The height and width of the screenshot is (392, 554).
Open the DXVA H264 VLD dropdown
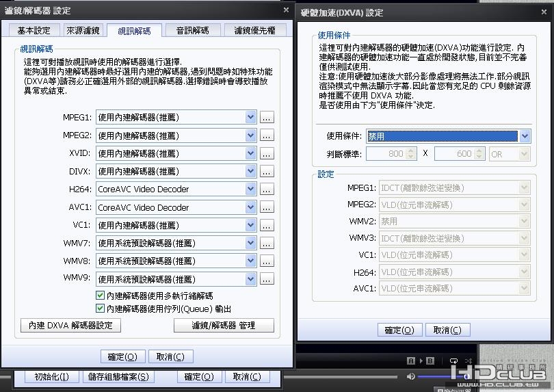(455, 272)
